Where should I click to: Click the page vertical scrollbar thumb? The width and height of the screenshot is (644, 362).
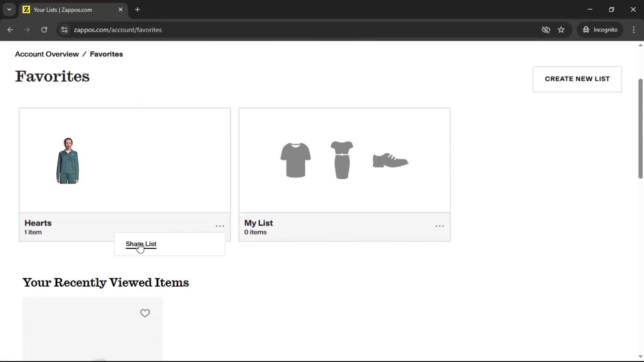640,129
